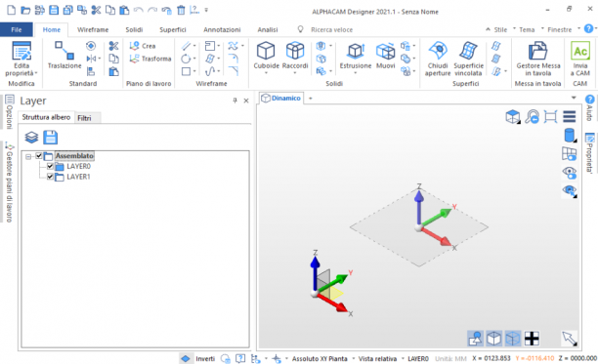The image size is (598, 364).
Task: Toggle the eye visibility icon in viewport
Action: (570, 173)
